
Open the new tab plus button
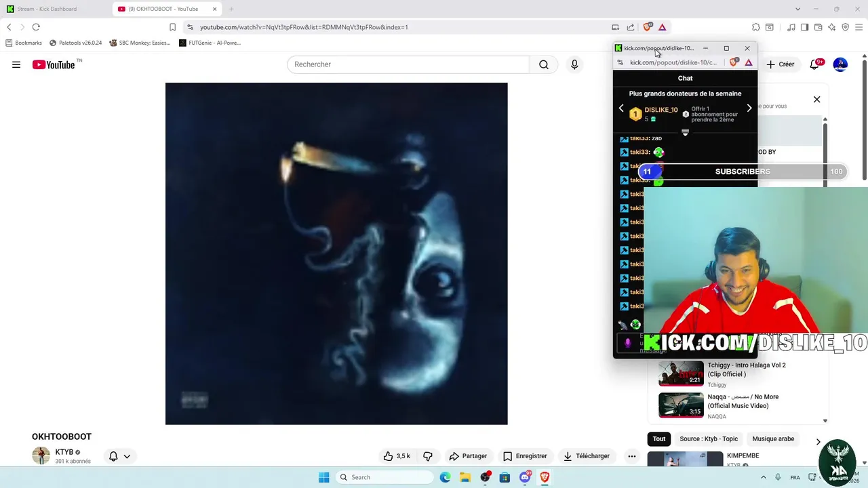(231, 9)
